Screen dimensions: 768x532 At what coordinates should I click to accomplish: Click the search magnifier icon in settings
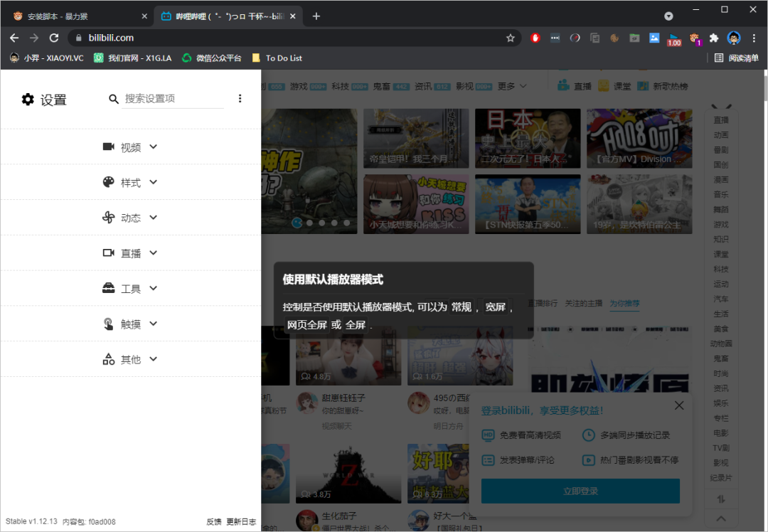coord(114,99)
